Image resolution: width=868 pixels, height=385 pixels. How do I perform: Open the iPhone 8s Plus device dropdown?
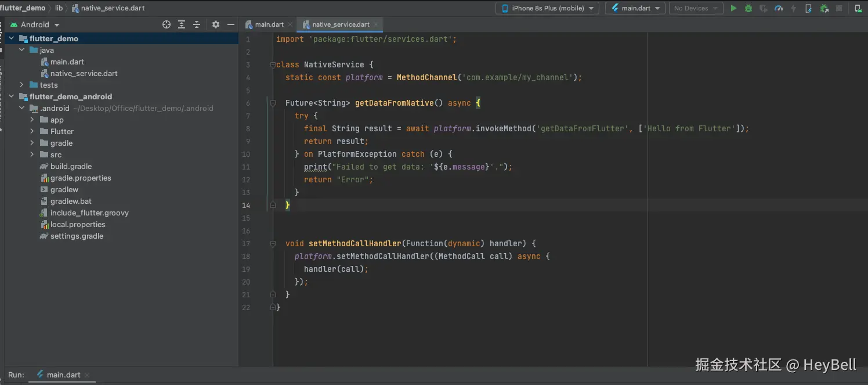tap(548, 8)
